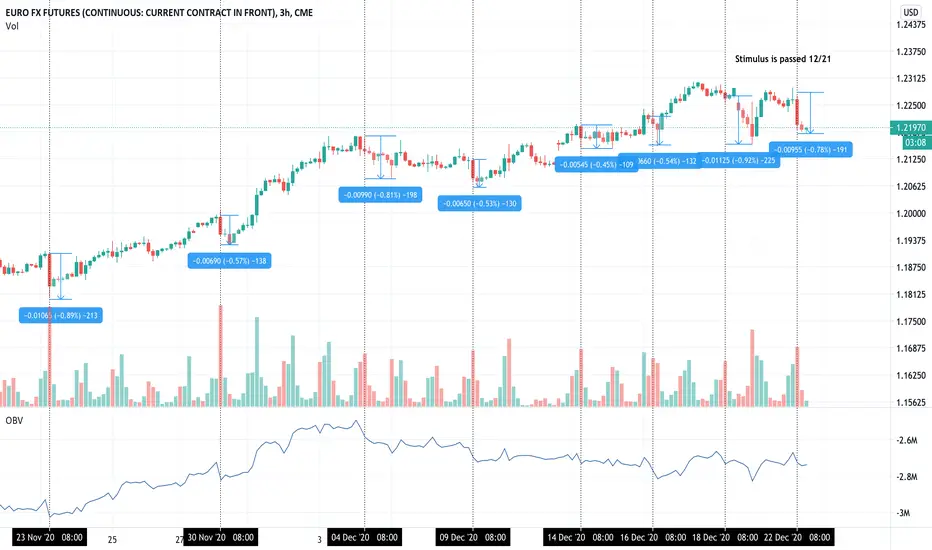Click the -0.01065 (-0.89%) -213 measurement label

tap(61, 315)
